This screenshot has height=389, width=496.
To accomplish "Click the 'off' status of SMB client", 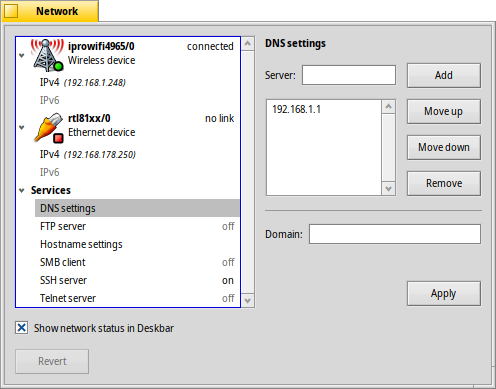I will coord(228,262).
